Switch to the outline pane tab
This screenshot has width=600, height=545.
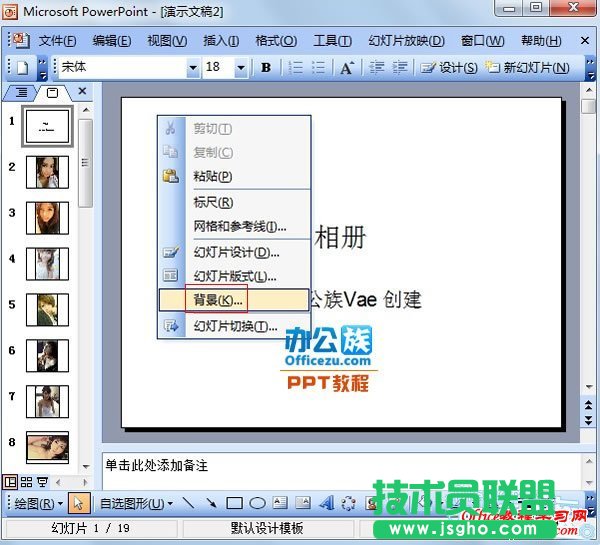[22, 92]
